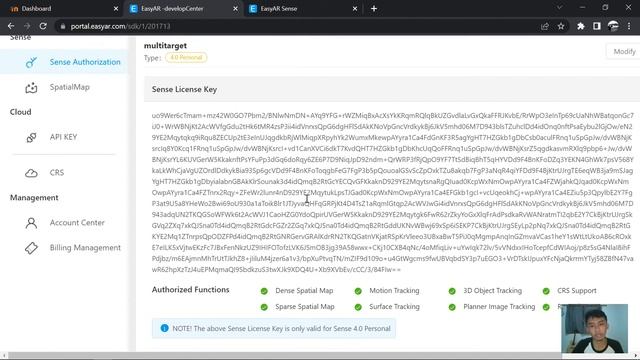Click the 3D Object Tracking label
This screenshot has width=640, height=360.
tap(493, 291)
